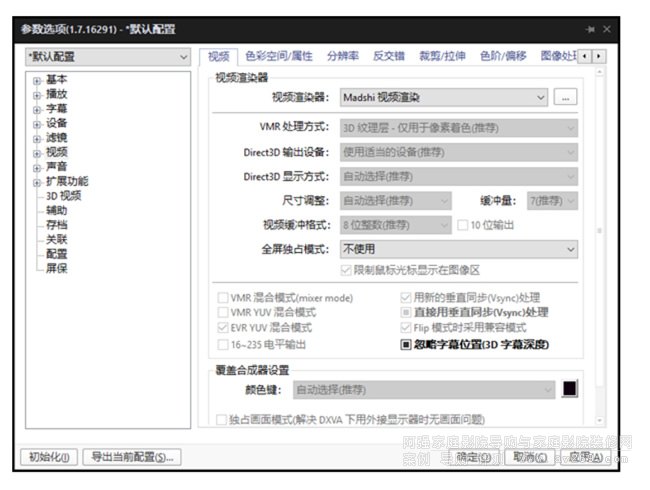Click the 导出当前配置 button
650x490 pixels.
click(130, 457)
